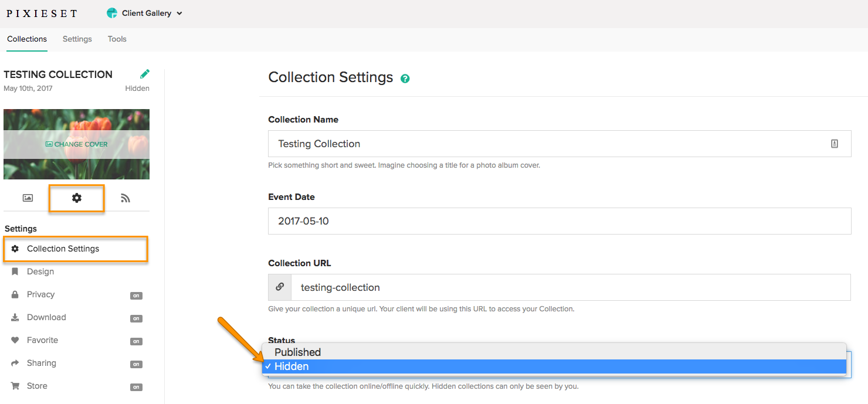
Task: Choose Hidden from the Status dropdown
Action: [554, 366]
